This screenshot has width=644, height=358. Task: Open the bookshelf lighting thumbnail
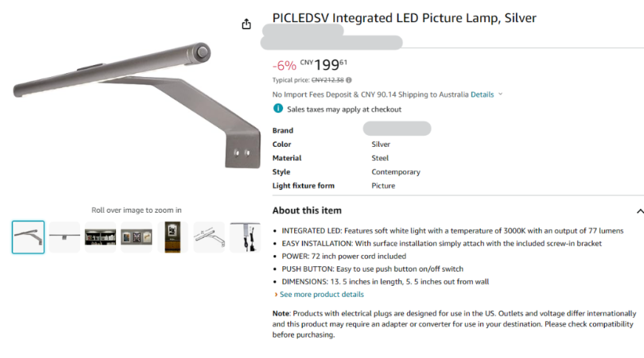coord(100,237)
